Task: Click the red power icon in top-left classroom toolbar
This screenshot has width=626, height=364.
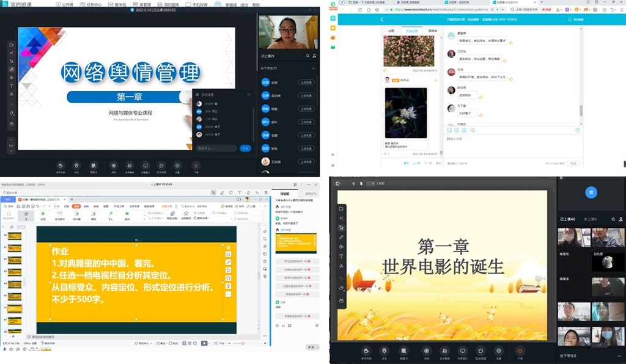Action: click(196, 165)
